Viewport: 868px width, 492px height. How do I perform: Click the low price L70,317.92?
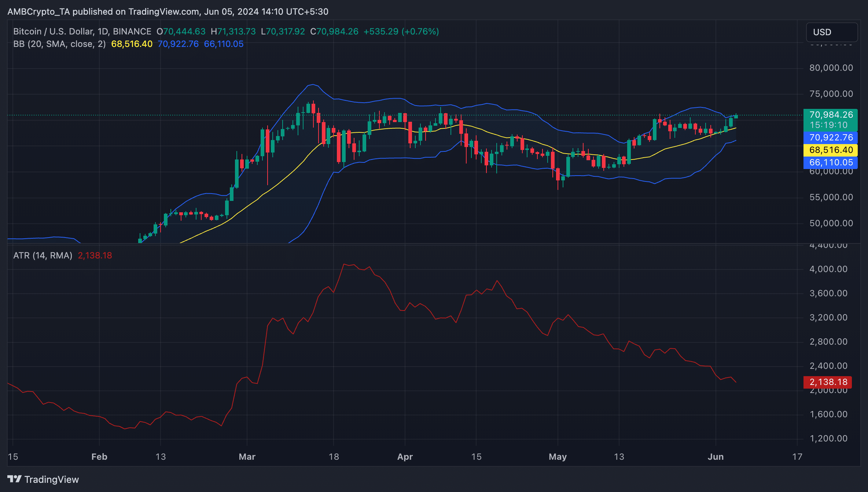point(283,32)
